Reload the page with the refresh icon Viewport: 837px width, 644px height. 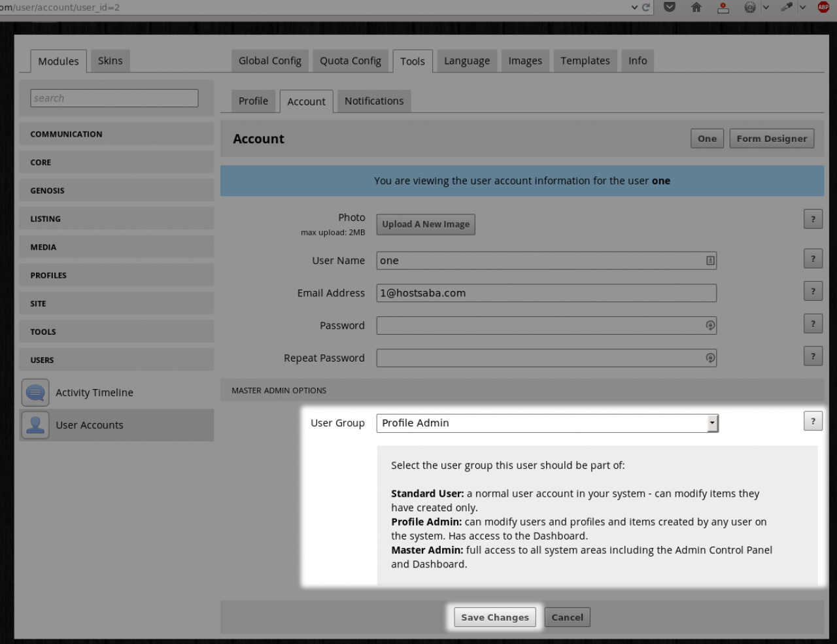coord(646,7)
